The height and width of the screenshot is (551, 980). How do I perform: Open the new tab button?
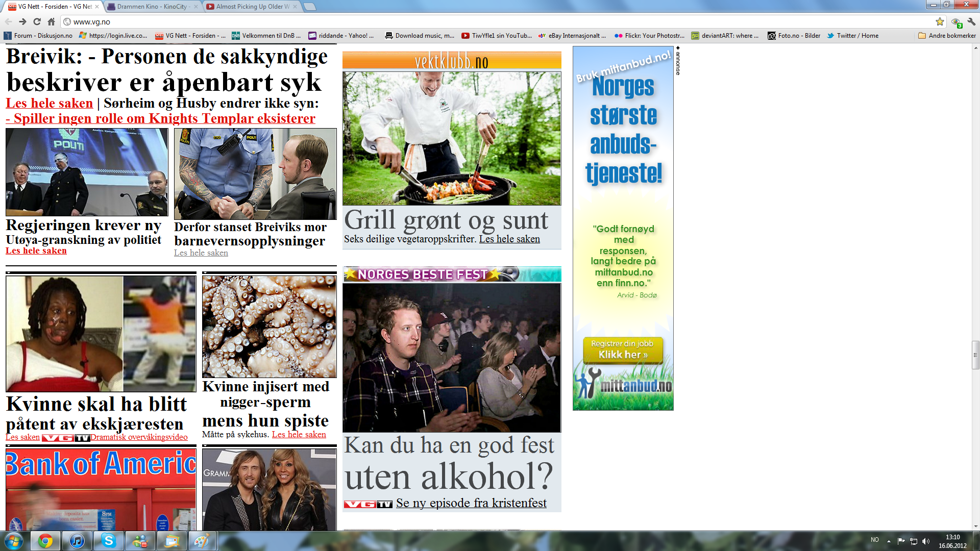pyautogui.click(x=310, y=7)
